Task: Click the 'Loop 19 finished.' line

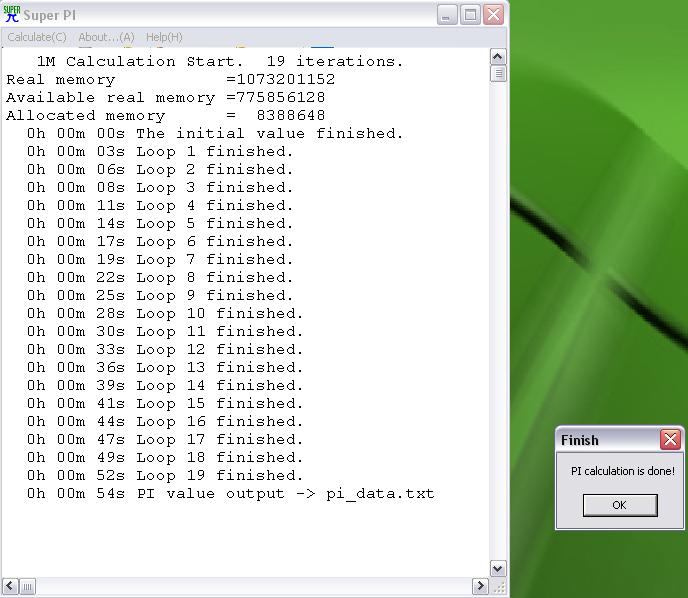Action: [x=165, y=475]
